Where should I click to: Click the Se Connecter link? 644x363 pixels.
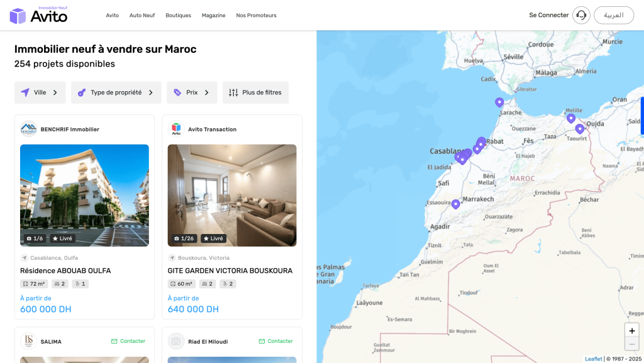coord(548,15)
